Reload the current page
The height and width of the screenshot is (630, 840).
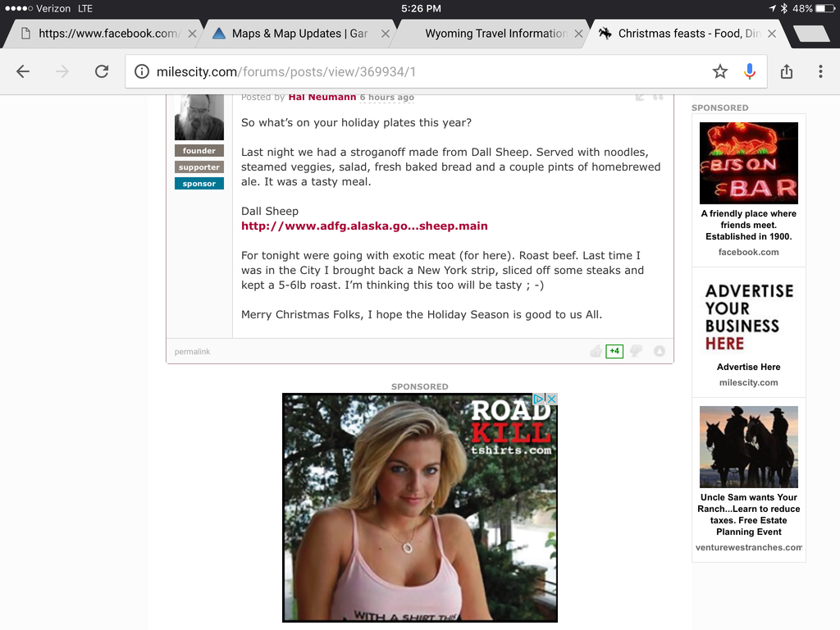(102, 71)
